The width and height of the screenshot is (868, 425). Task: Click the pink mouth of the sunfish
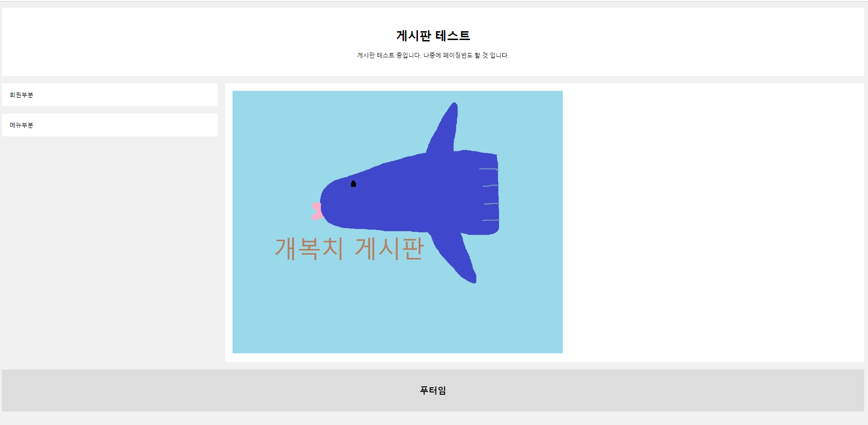[x=317, y=211]
